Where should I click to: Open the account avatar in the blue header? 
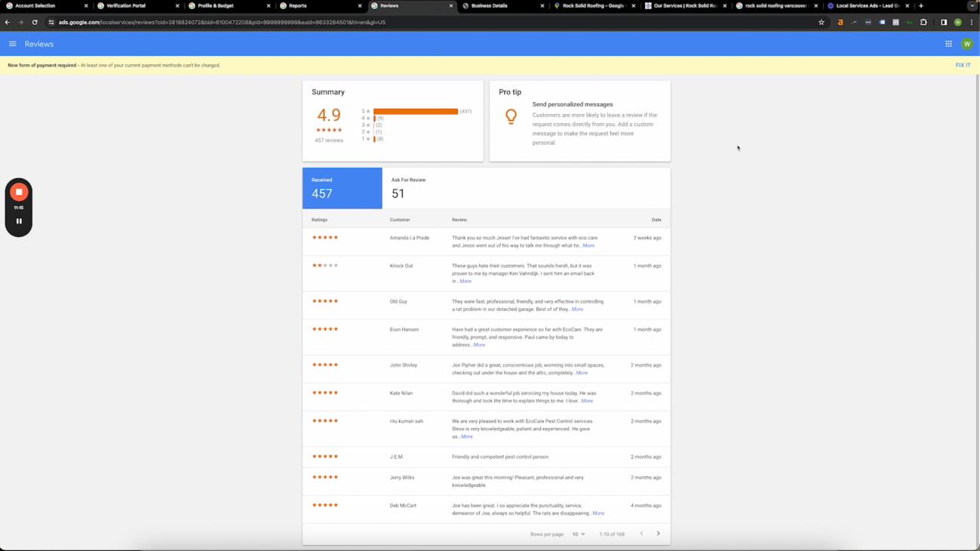966,44
